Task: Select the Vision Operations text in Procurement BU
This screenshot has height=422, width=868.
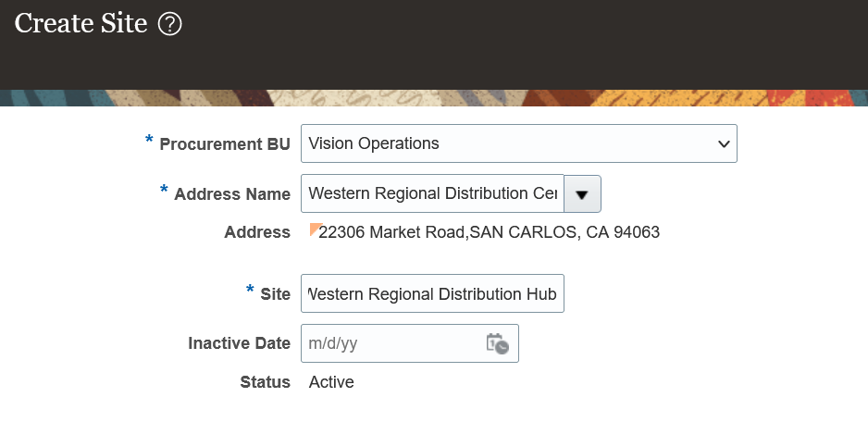Action: [x=374, y=143]
